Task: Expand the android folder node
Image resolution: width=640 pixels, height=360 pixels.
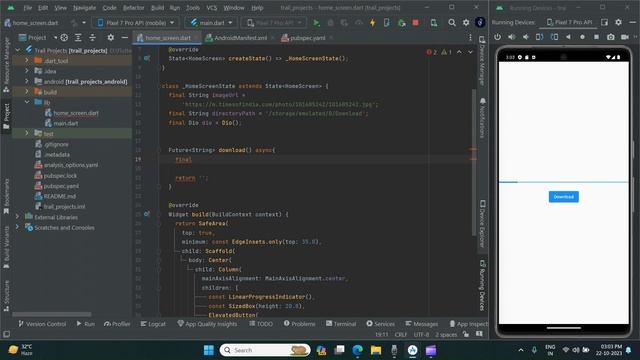Action: (27, 81)
